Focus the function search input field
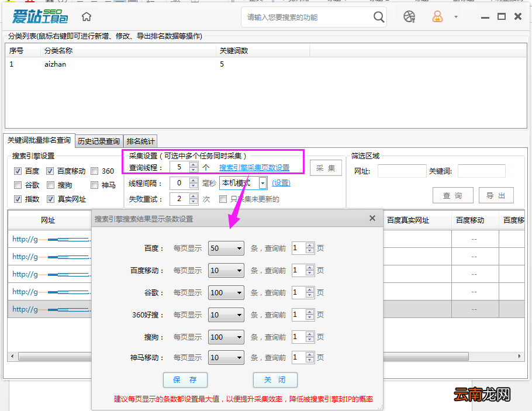The height and width of the screenshot is (411, 532). [x=308, y=17]
